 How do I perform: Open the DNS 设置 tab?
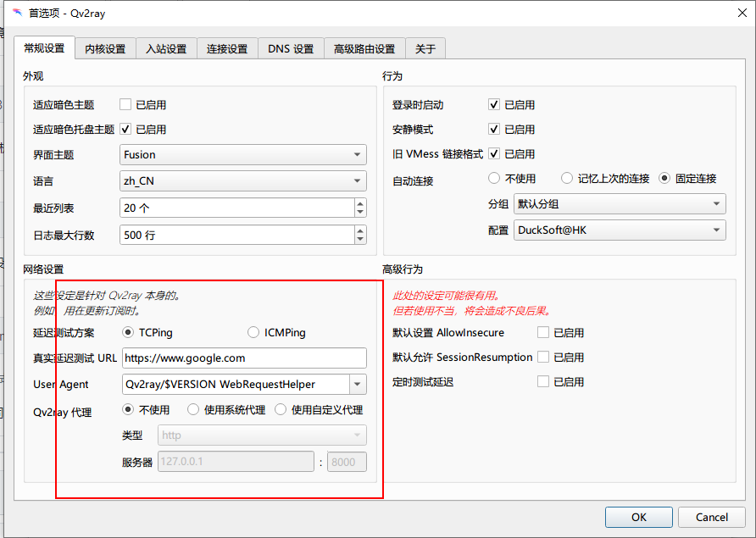point(291,48)
